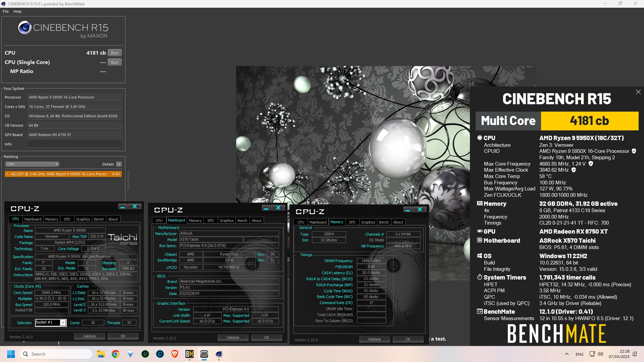The image size is (644, 362).
Task: Click the Info field in Your System
Action: (74, 144)
